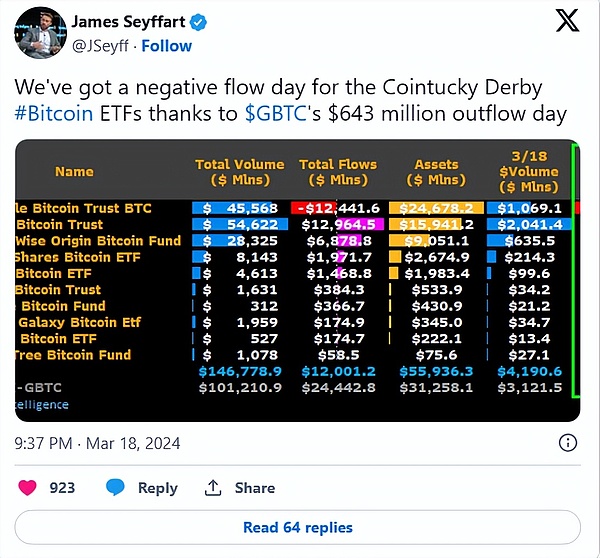The width and height of the screenshot is (600, 558).
Task: Follow the @JSeyff account
Action: (167, 46)
